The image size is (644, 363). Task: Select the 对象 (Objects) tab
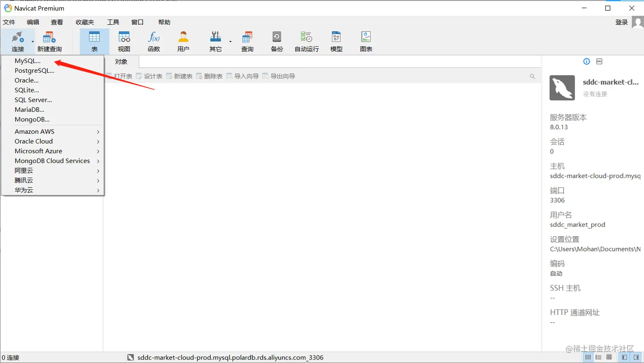pyautogui.click(x=121, y=62)
